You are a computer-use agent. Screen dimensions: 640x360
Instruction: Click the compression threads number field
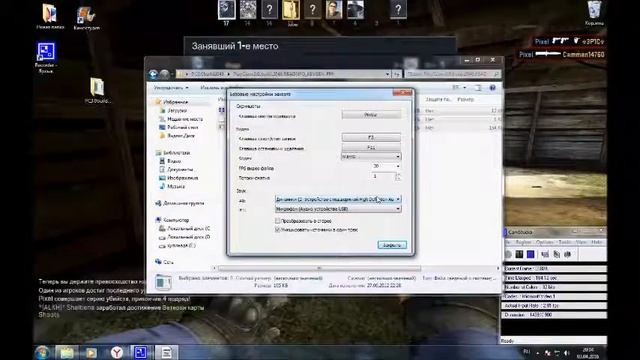[383, 176]
